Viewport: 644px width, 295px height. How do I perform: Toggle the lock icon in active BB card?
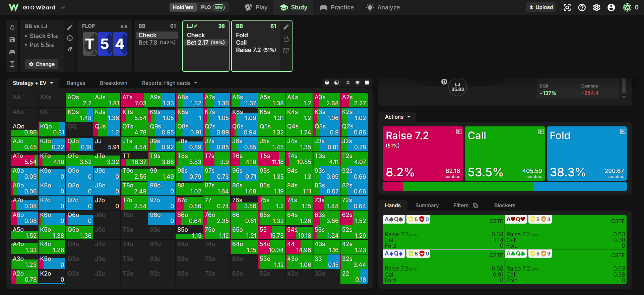[x=286, y=39]
